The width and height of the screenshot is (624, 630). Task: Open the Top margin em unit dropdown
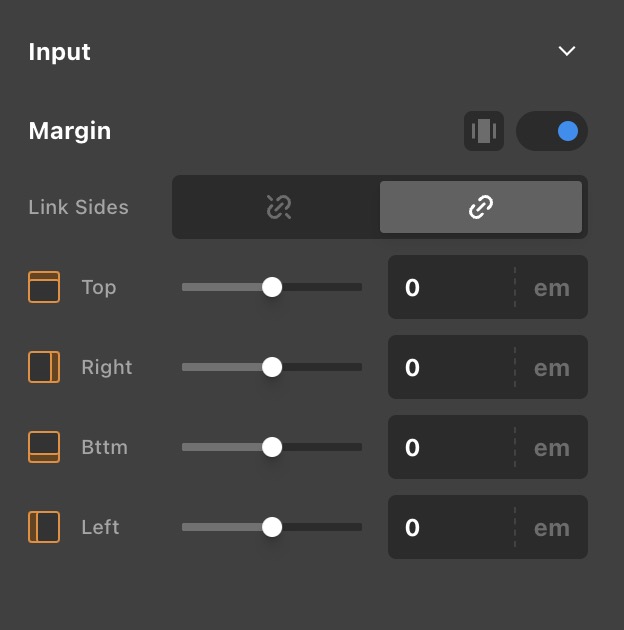[551, 288]
